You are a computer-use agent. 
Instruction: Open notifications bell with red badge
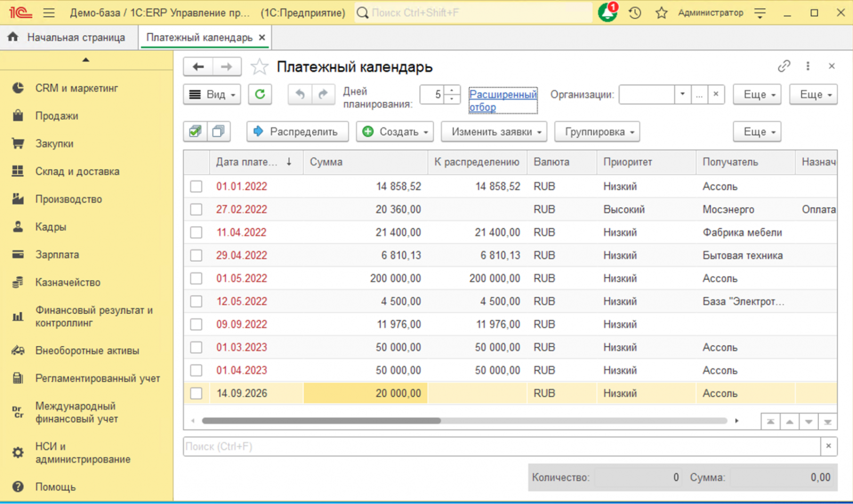(x=608, y=12)
